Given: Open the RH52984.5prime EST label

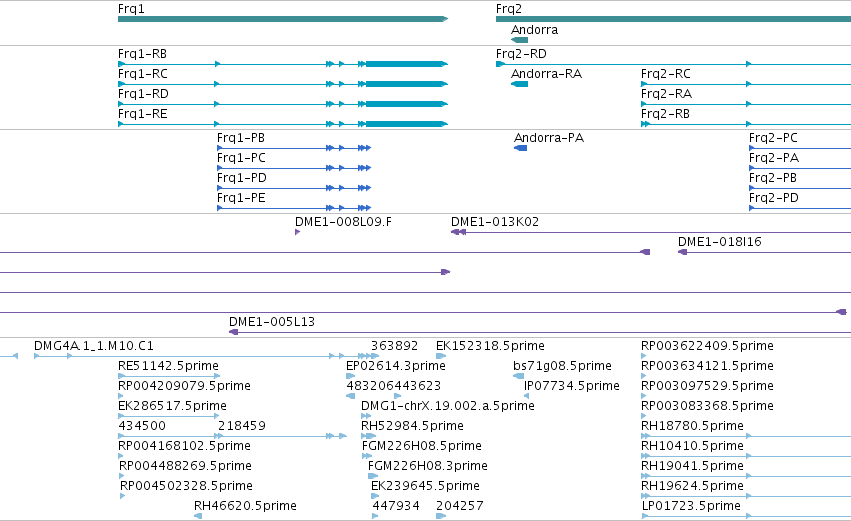Looking at the screenshot, I should tap(412, 426).
